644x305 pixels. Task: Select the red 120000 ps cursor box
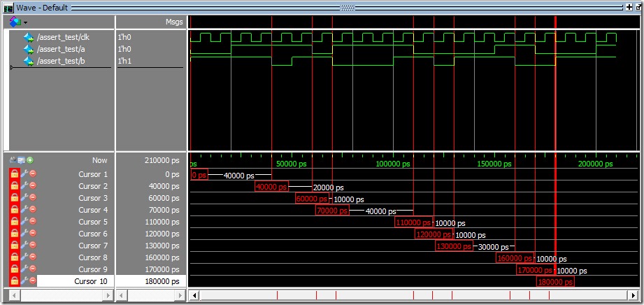coord(434,234)
